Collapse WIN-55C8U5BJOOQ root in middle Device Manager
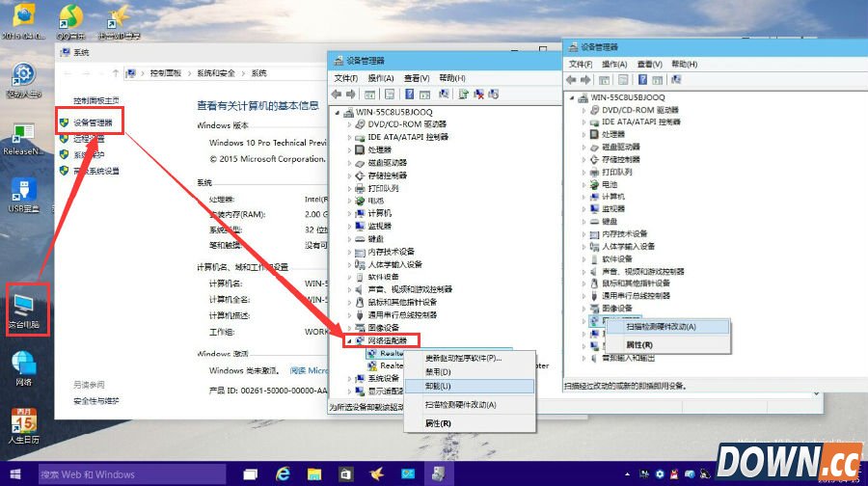 coord(338,113)
